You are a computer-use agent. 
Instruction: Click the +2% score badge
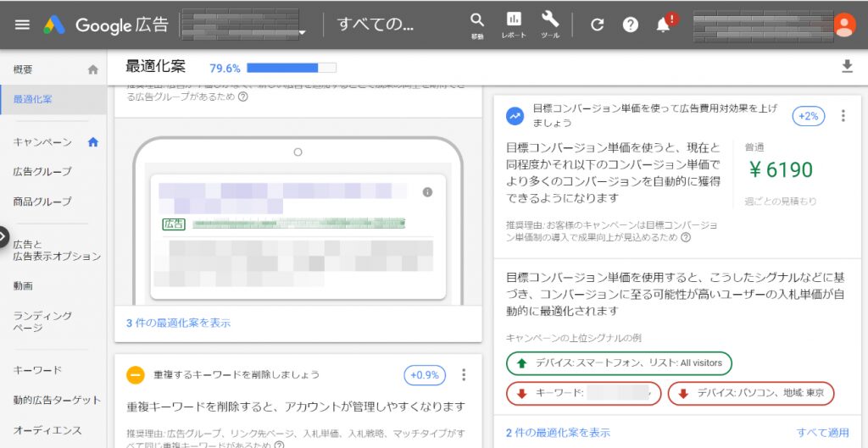(x=809, y=116)
